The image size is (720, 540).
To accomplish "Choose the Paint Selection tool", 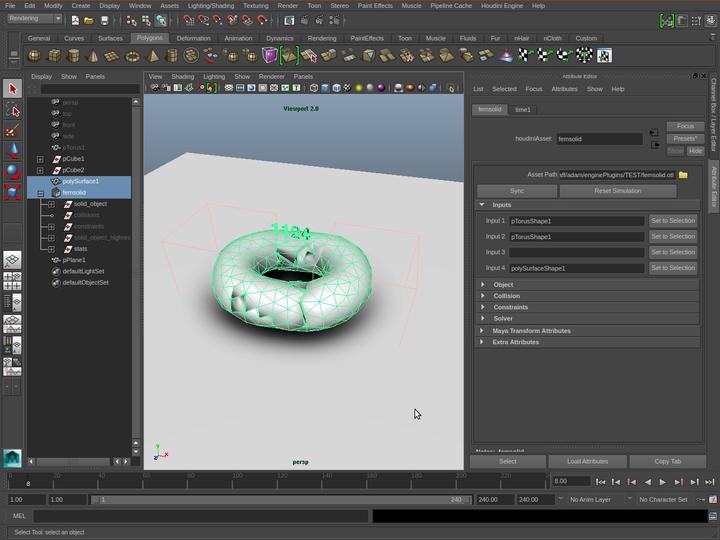I will pyautogui.click(x=12, y=131).
